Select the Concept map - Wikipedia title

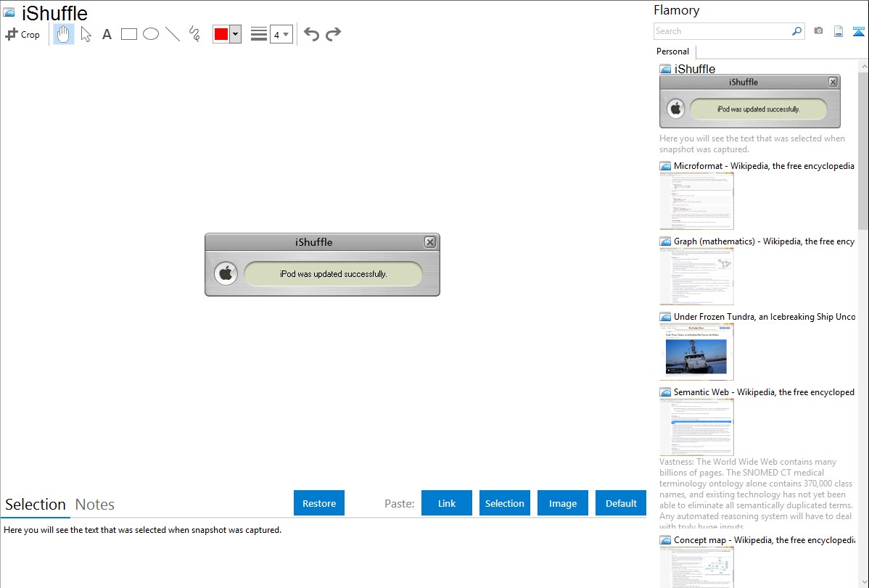tap(764, 539)
